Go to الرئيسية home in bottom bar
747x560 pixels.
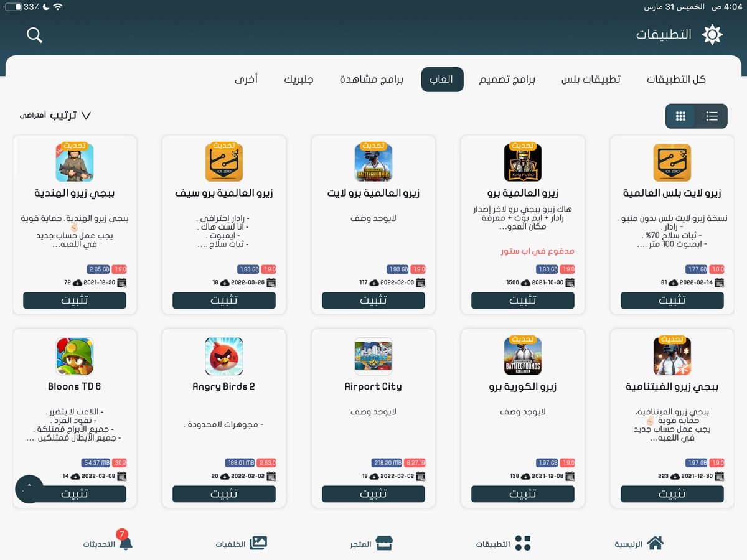(639, 543)
